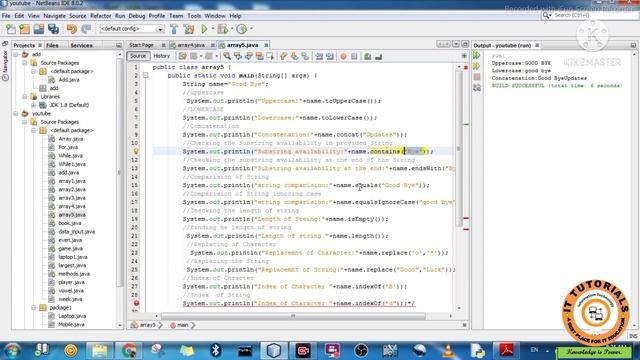Open Adobe Reader from the taskbar
The height and width of the screenshot is (360, 640).
tap(506, 350)
